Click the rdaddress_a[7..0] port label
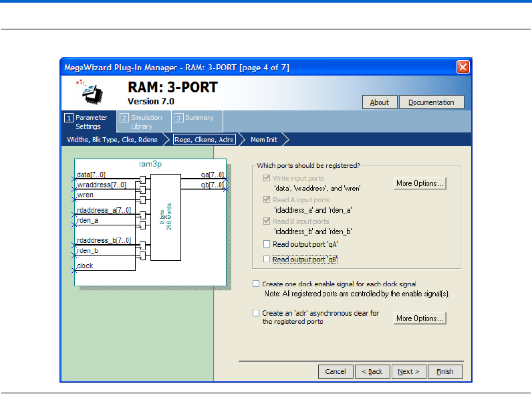The height and width of the screenshot is (394, 532). click(x=104, y=210)
